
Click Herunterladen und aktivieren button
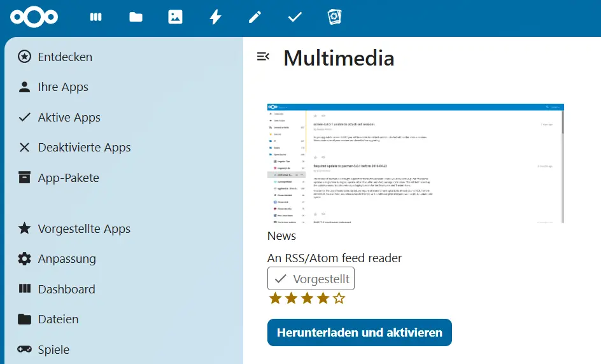pyautogui.click(x=360, y=333)
